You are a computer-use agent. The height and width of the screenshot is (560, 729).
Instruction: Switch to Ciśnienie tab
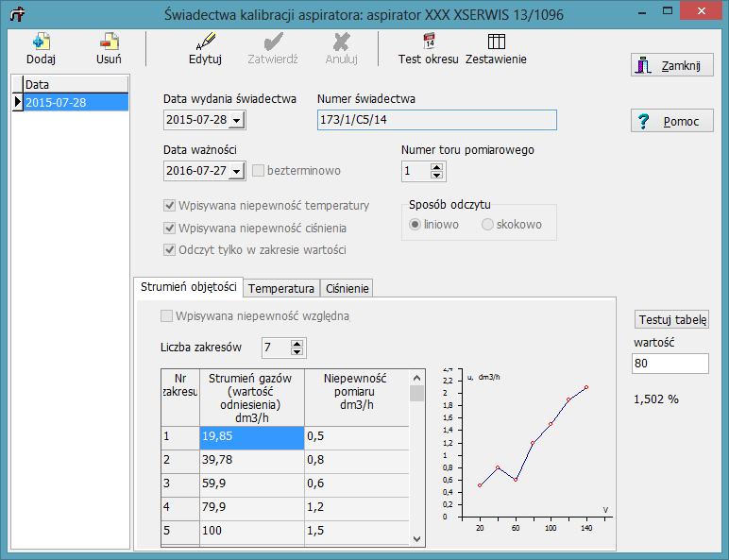[x=348, y=288]
